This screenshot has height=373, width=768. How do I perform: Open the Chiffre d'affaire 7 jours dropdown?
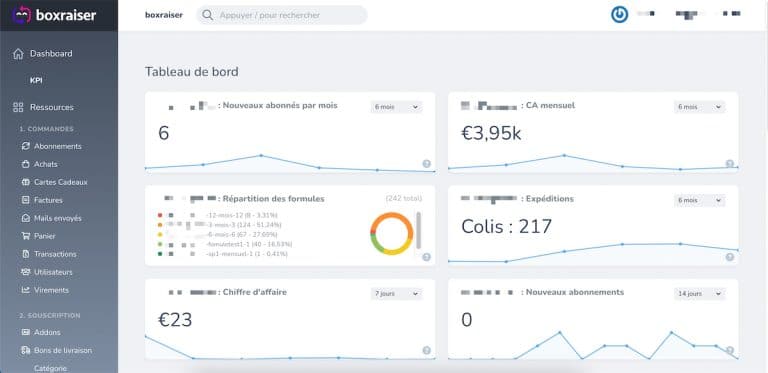(396, 294)
